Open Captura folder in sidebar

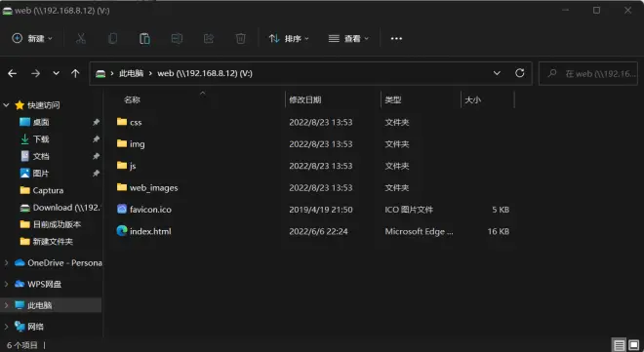48,190
